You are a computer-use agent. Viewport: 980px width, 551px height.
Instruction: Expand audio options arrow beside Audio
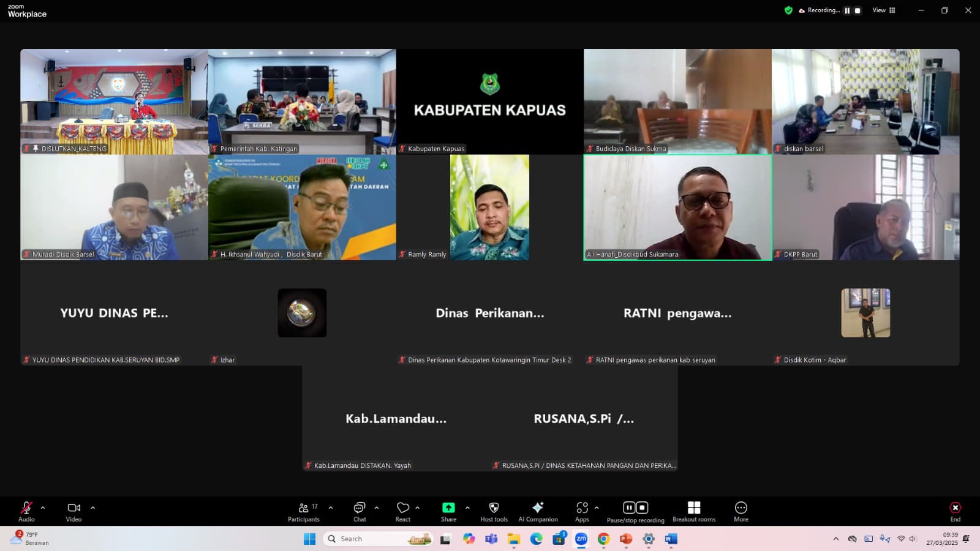pyautogui.click(x=43, y=508)
